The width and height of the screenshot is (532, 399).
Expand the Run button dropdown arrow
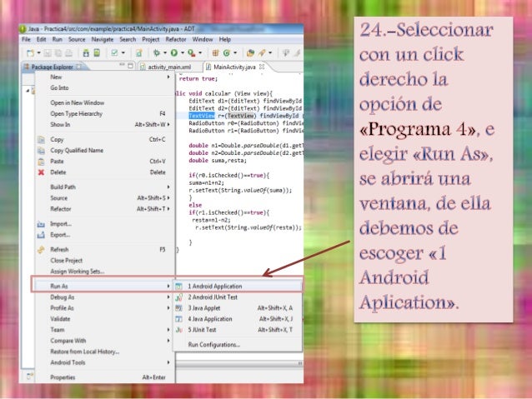tap(182, 53)
